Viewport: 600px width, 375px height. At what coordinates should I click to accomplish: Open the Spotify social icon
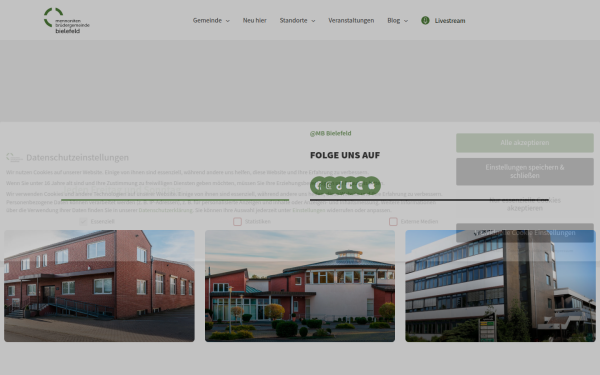coord(360,186)
